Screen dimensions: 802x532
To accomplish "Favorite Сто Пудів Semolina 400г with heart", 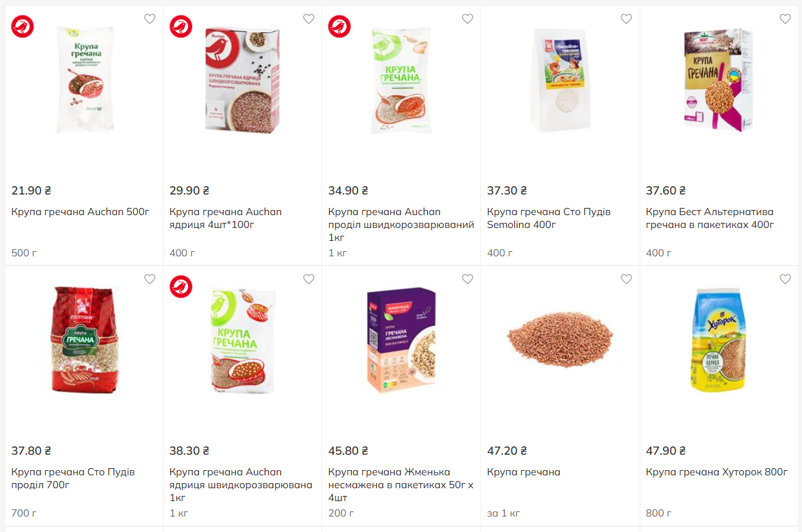I will tap(626, 19).
